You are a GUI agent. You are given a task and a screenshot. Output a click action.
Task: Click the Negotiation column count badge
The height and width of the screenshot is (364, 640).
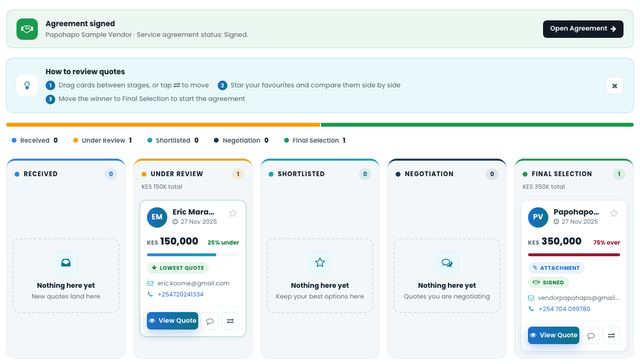[x=492, y=174]
